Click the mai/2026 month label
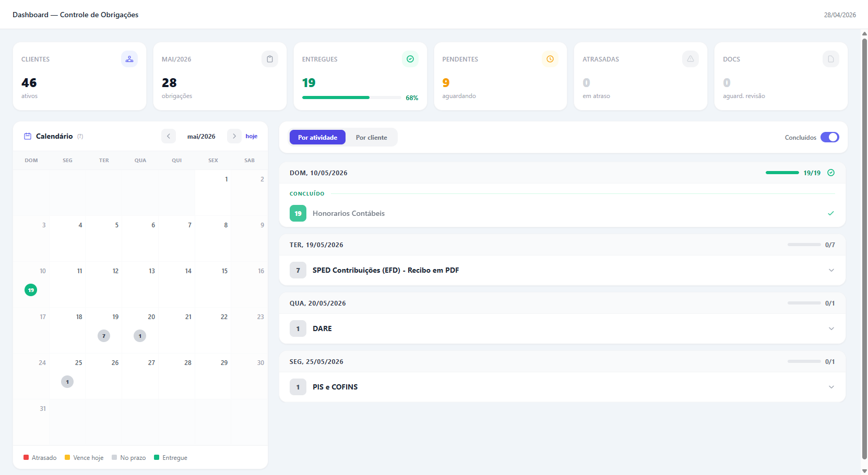 201,136
